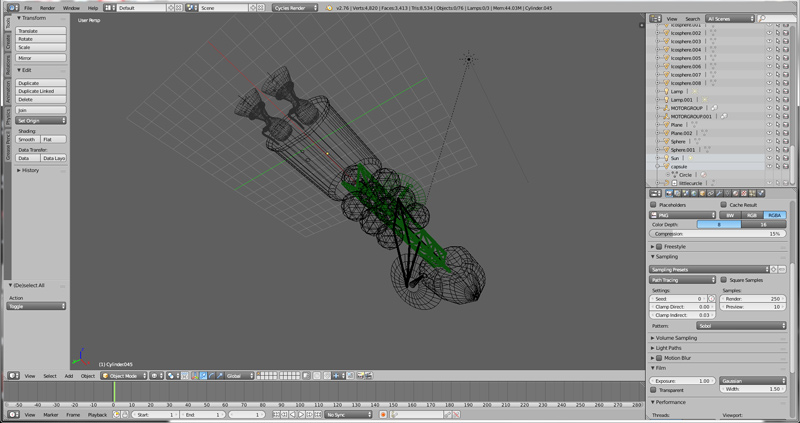Viewport: 800px width, 423px height.
Task: Open the Window menu
Action: click(71, 7)
